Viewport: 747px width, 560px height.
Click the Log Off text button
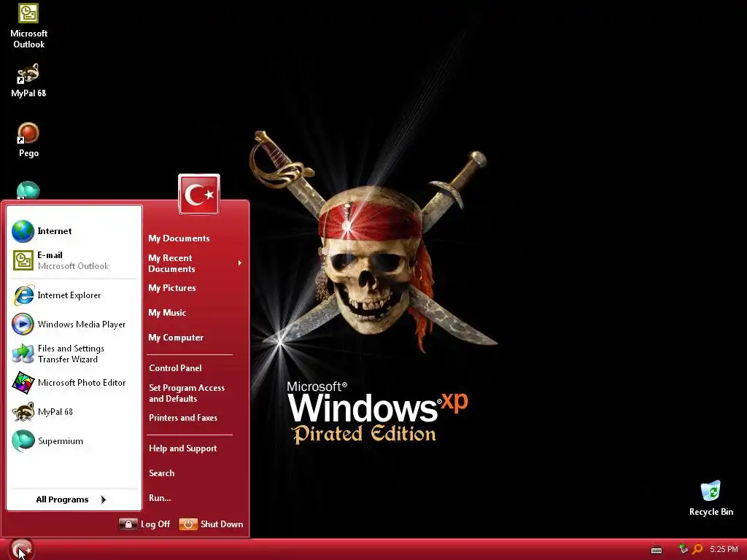155,524
